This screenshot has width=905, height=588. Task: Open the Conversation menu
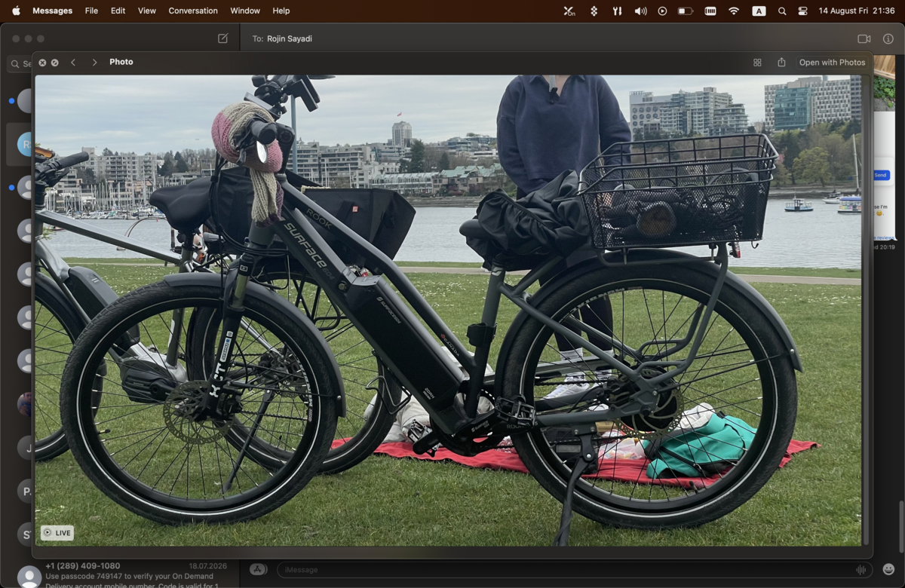(x=193, y=11)
